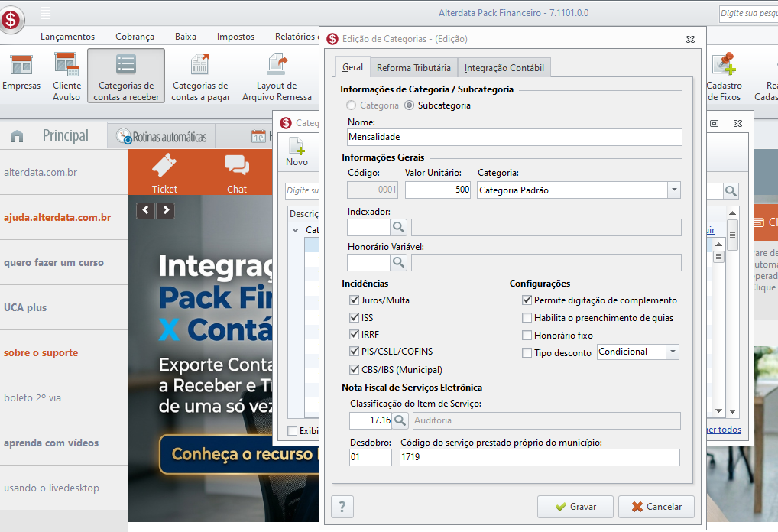Click the Cancelar button
Image resolution: width=778 pixels, height=532 pixels.
tap(656, 507)
